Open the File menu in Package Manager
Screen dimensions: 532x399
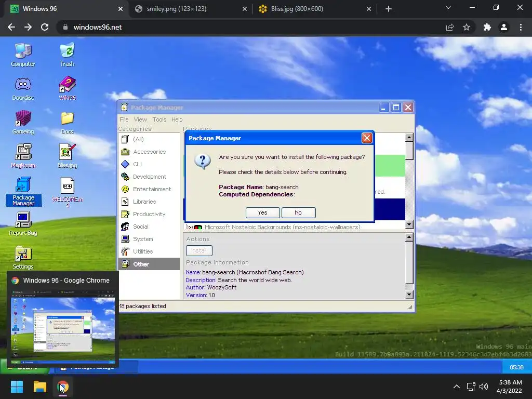point(124,119)
